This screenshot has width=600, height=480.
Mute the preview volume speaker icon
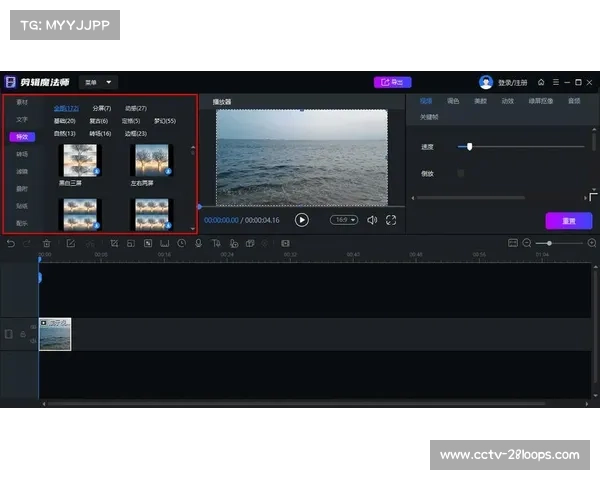[372, 220]
